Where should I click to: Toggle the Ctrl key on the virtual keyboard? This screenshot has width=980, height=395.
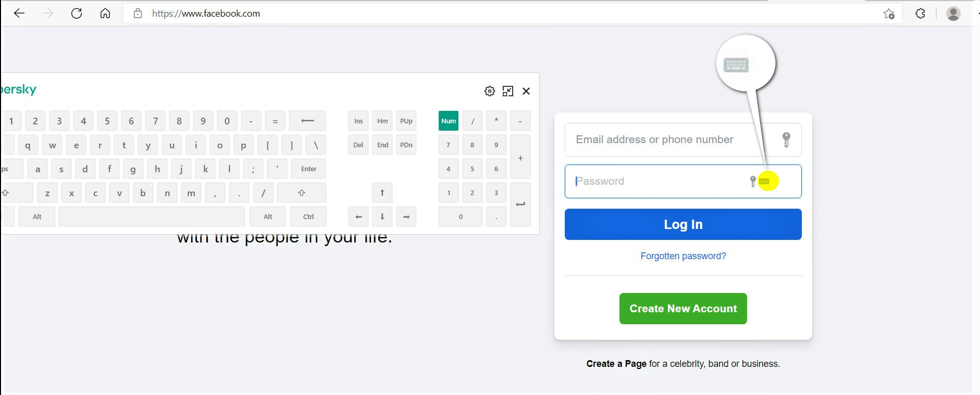click(x=308, y=216)
